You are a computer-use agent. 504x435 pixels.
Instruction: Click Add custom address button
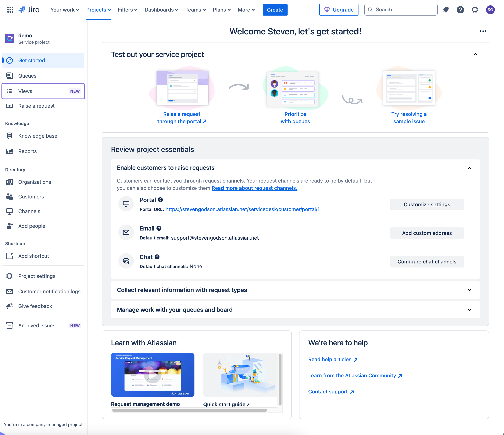point(427,233)
